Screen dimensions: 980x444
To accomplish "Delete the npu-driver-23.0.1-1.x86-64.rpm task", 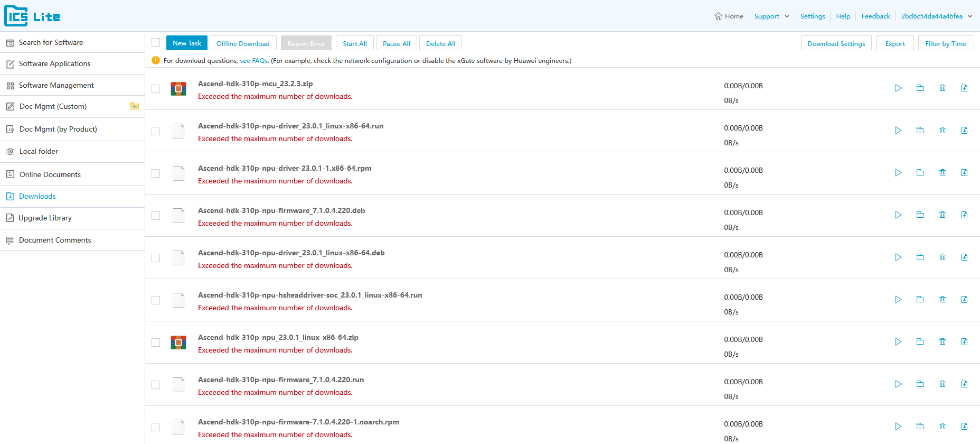I will [x=943, y=173].
